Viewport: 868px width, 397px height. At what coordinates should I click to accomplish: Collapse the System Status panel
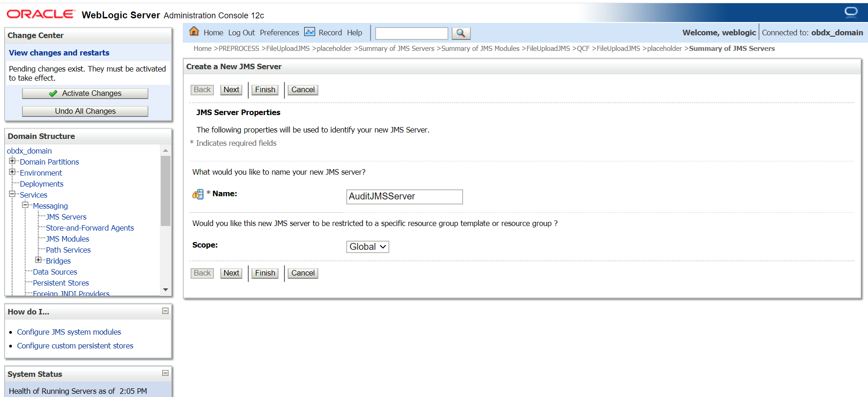point(165,373)
